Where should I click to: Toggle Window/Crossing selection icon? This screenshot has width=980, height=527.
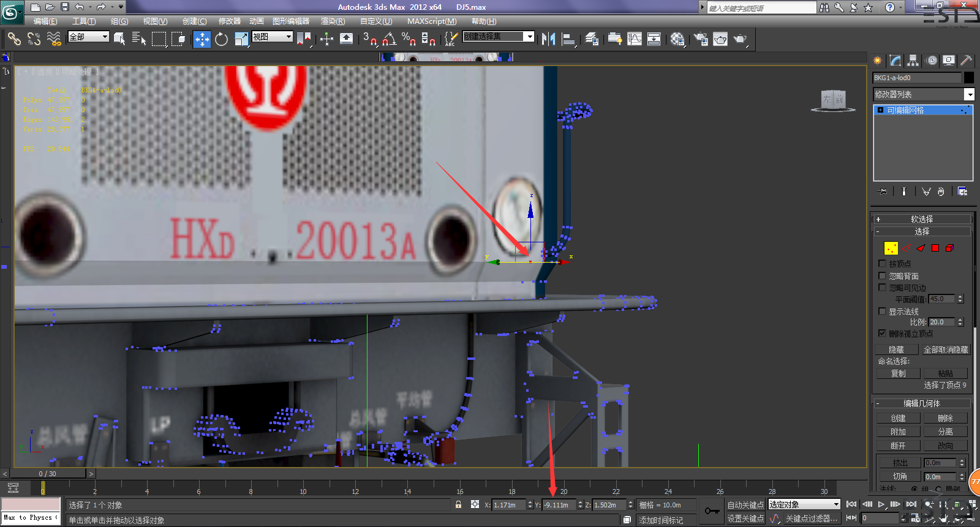pyautogui.click(x=179, y=39)
